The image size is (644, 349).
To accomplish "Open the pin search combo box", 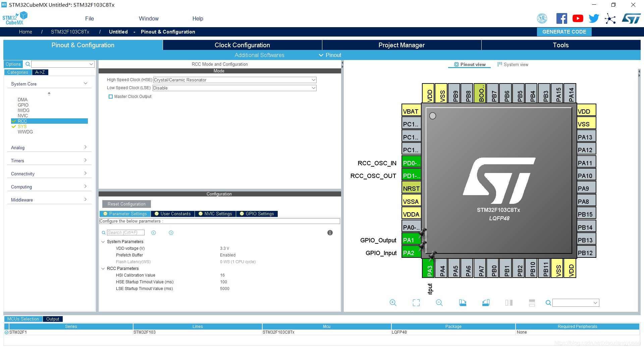I will click(576, 303).
